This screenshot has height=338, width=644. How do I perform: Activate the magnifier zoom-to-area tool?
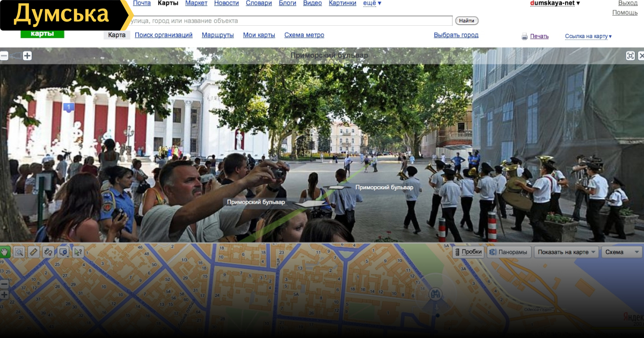[x=19, y=252]
